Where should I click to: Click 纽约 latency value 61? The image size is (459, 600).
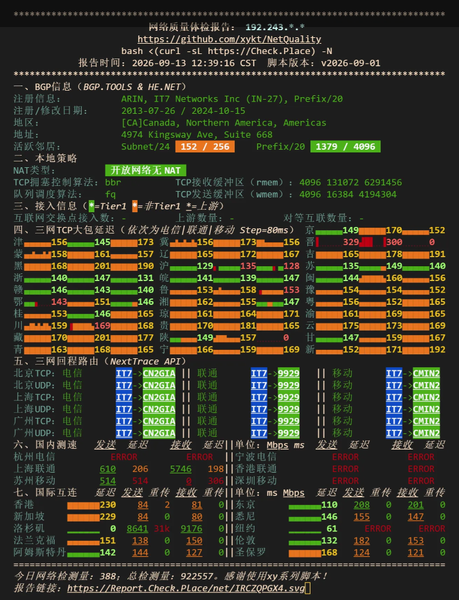click(x=332, y=529)
